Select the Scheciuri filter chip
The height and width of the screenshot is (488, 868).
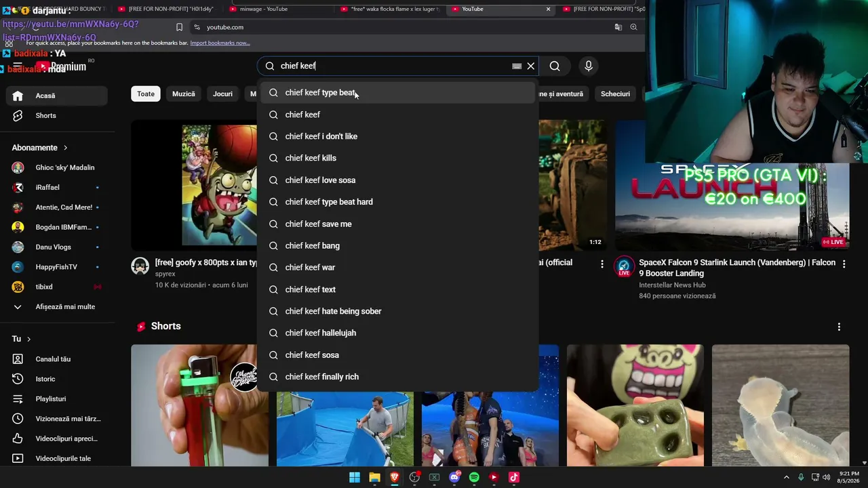click(x=615, y=94)
